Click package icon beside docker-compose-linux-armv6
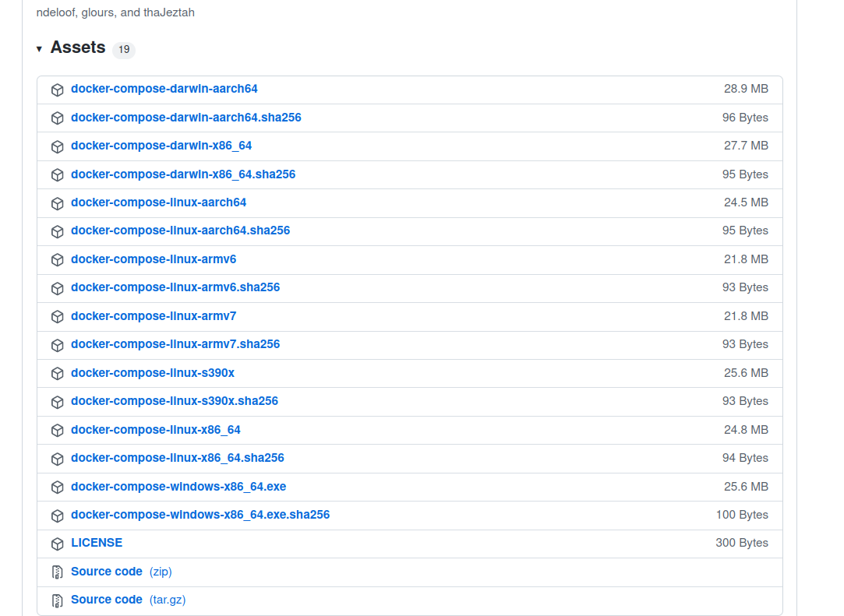Screen dimensions: 844x616 point(58,260)
